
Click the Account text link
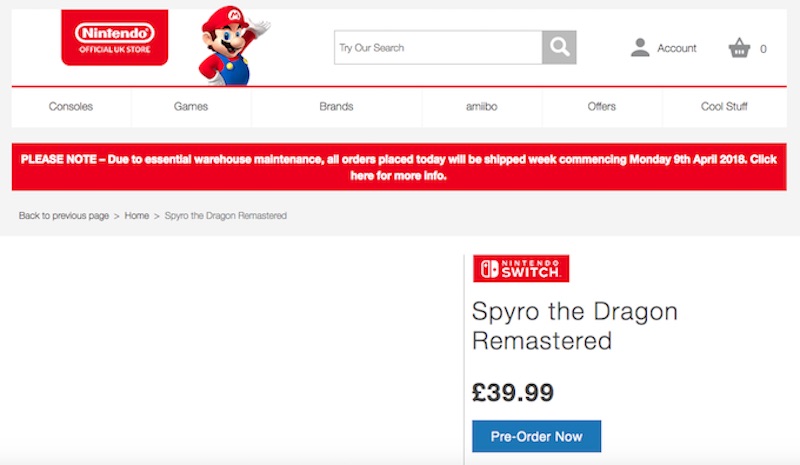point(677,48)
